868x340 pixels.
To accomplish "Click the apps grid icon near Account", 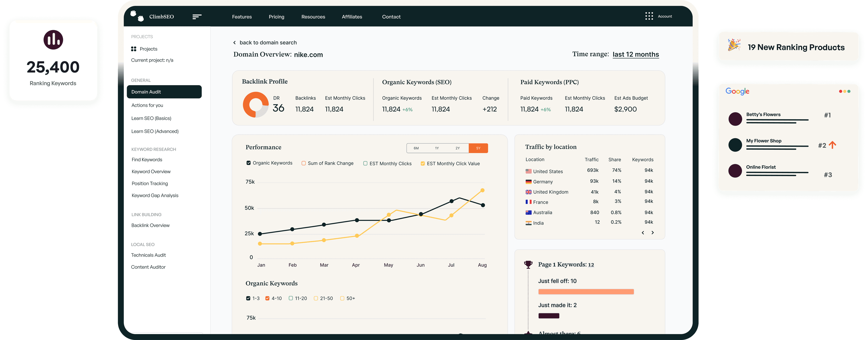I will coord(649,16).
